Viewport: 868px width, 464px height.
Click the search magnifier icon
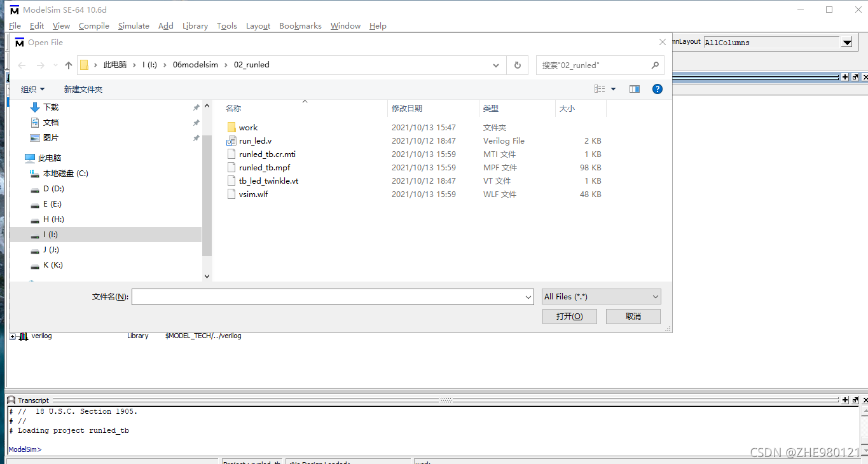pyautogui.click(x=655, y=65)
